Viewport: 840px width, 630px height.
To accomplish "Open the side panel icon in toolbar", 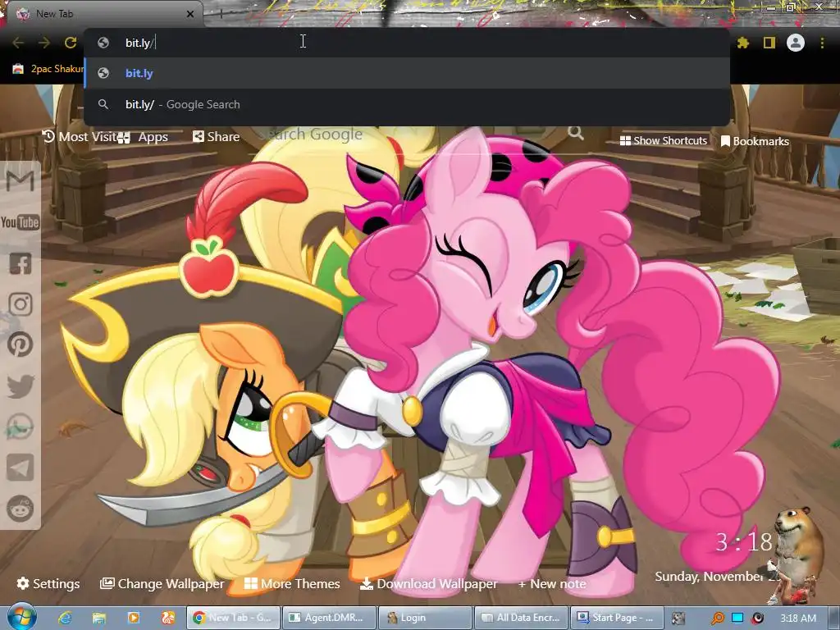I will coord(769,43).
